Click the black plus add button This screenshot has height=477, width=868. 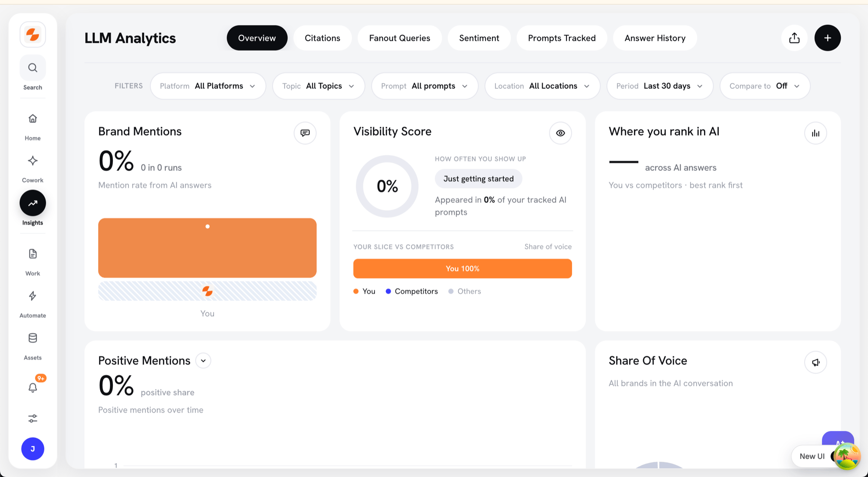[828, 38]
